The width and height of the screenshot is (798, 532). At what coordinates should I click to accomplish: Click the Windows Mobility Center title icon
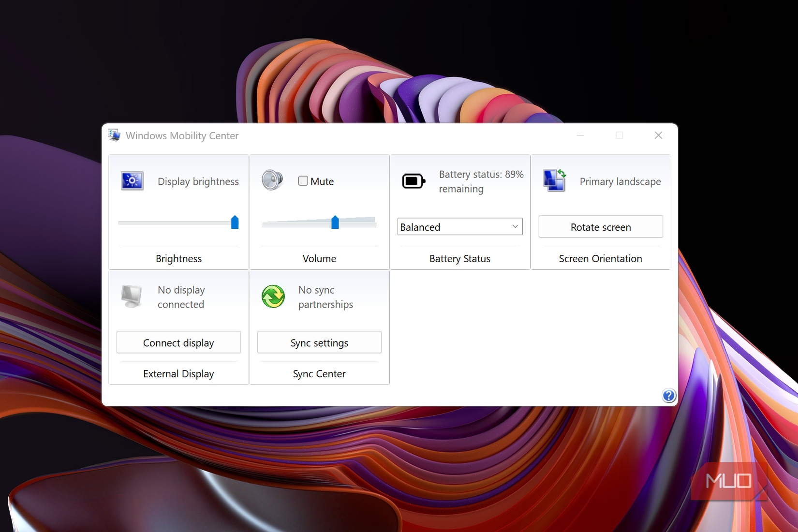pyautogui.click(x=114, y=135)
